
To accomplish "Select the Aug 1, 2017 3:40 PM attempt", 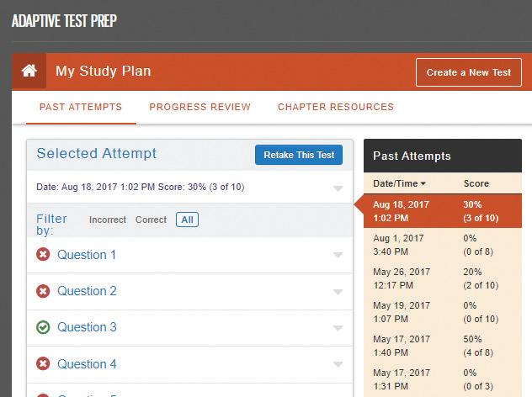I will click(x=443, y=245).
